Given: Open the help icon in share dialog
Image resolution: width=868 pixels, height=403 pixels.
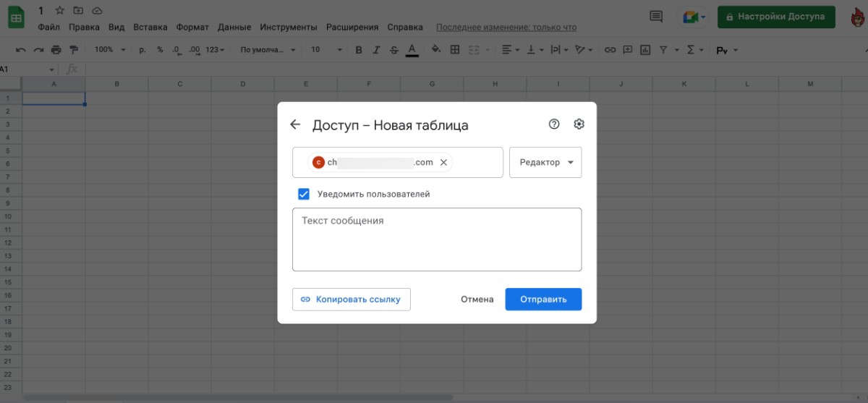Looking at the screenshot, I should click(x=554, y=124).
